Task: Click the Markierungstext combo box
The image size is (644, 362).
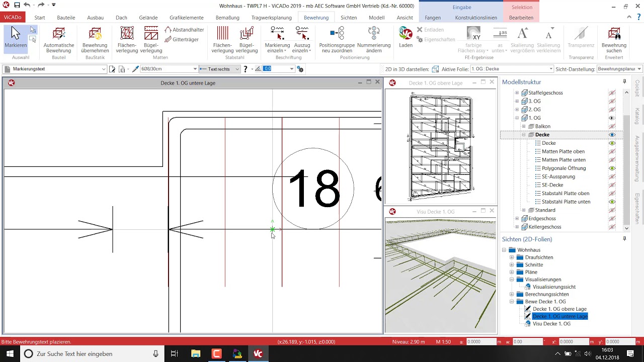Action: pyautogui.click(x=54, y=69)
